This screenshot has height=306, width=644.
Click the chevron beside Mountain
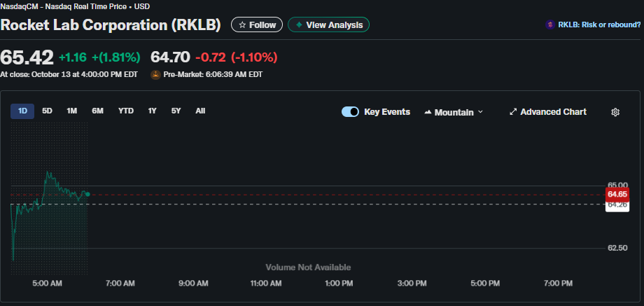tap(480, 112)
